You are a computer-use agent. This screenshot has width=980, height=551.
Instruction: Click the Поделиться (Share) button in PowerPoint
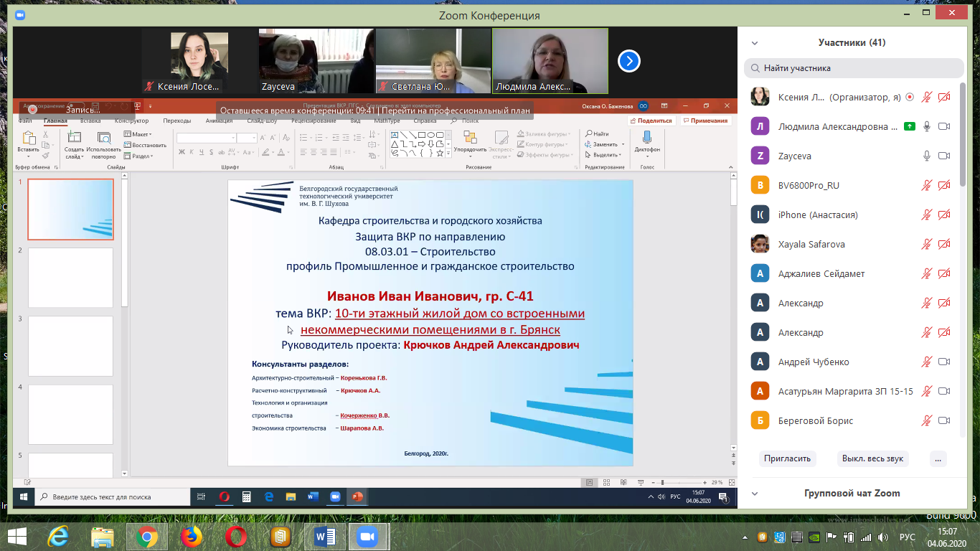pos(651,121)
